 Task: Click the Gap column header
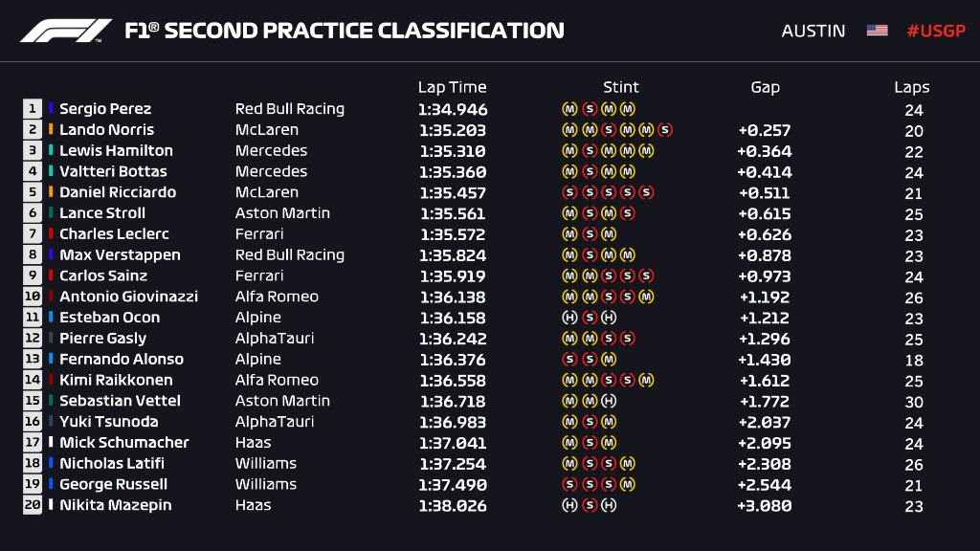click(x=765, y=87)
